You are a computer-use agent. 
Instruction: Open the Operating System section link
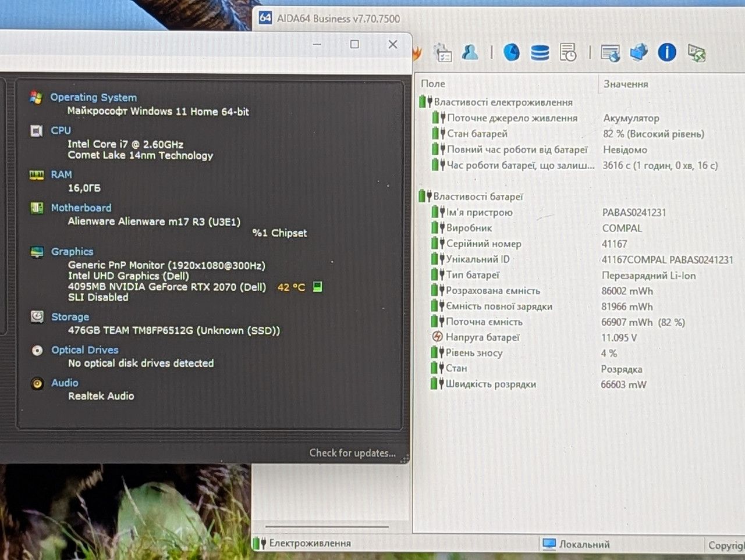point(93,97)
